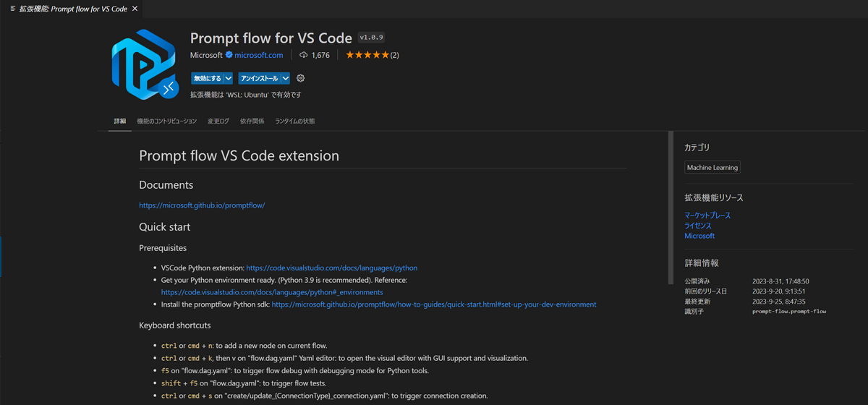This screenshot has height=405, width=868.
Task: Click the Prompt flow extension logo
Action: (145, 64)
